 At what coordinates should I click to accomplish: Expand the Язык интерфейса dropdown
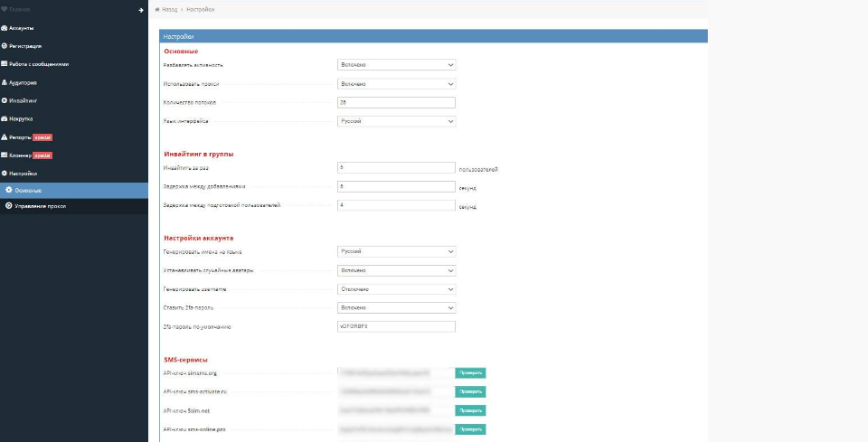[x=395, y=120]
